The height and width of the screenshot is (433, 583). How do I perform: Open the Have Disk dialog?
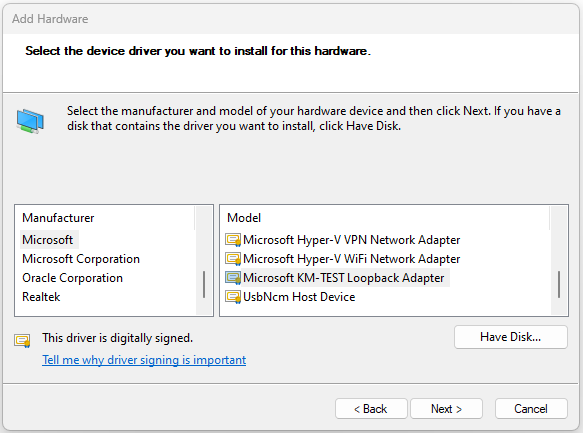click(x=510, y=337)
